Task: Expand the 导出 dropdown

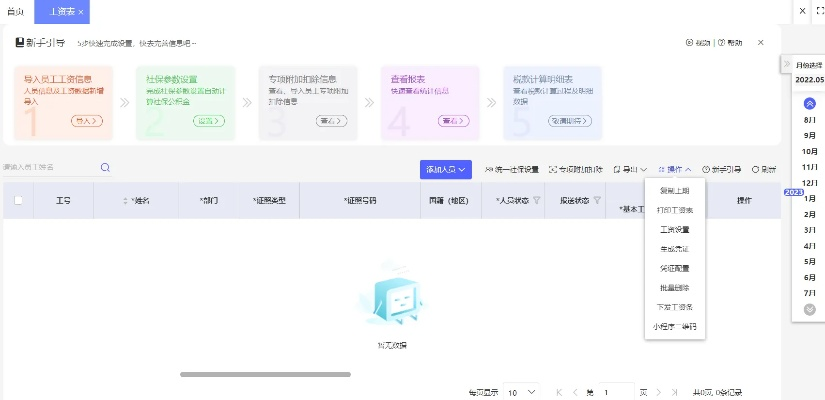Action: tap(643, 170)
